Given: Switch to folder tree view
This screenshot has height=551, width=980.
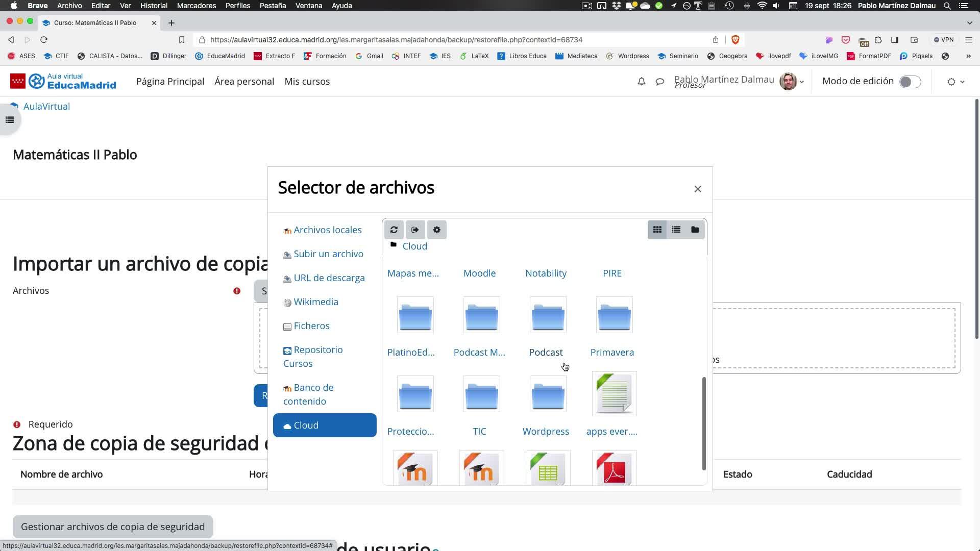Looking at the screenshot, I should click(x=695, y=230).
